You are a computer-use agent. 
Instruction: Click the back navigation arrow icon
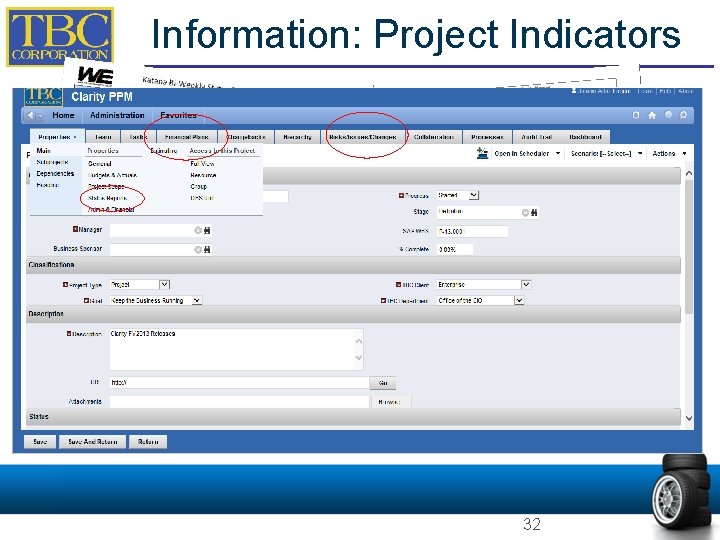(x=30, y=115)
